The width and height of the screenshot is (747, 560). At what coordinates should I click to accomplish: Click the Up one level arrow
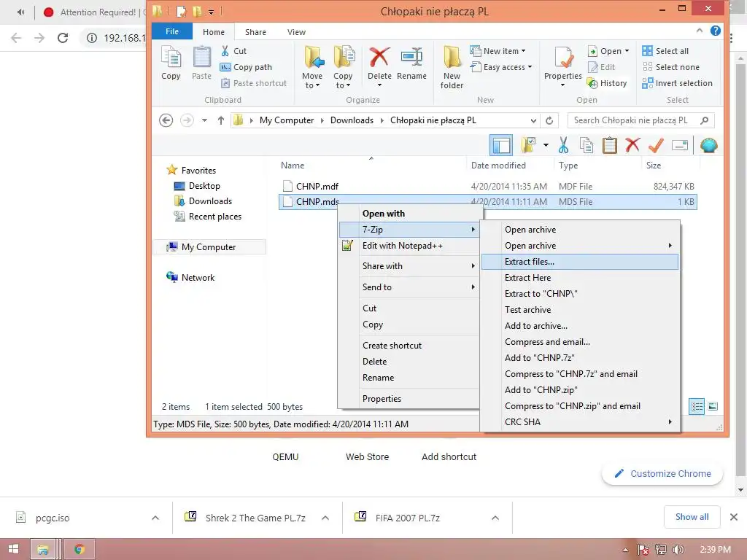[220, 120]
